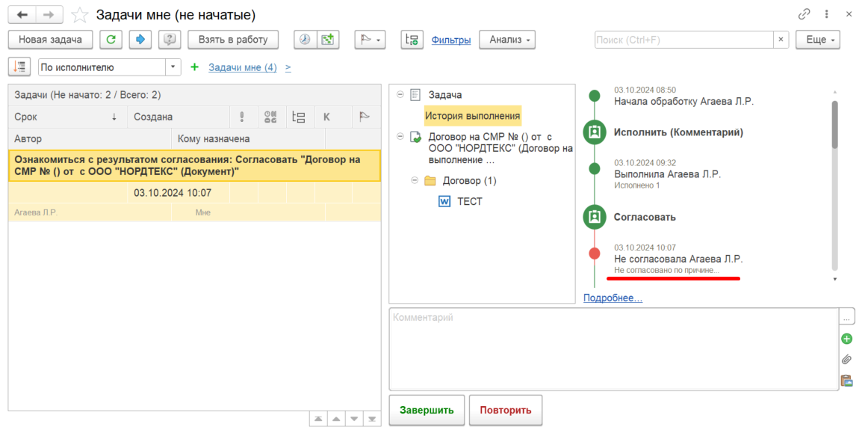Screen dimensions: 868x433
Task: Click the blue forward arrow icon
Action: (140, 40)
